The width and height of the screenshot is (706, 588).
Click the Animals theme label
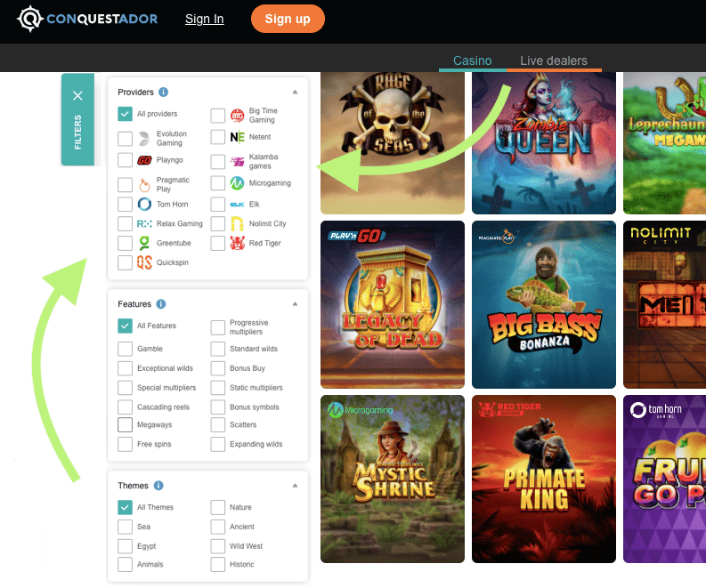[150, 564]
